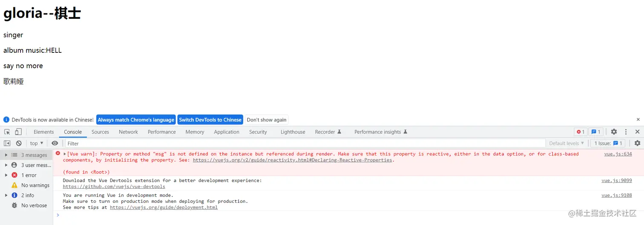
Task: Click '(found in <Root>)' console text
Action: coord(86,172)
